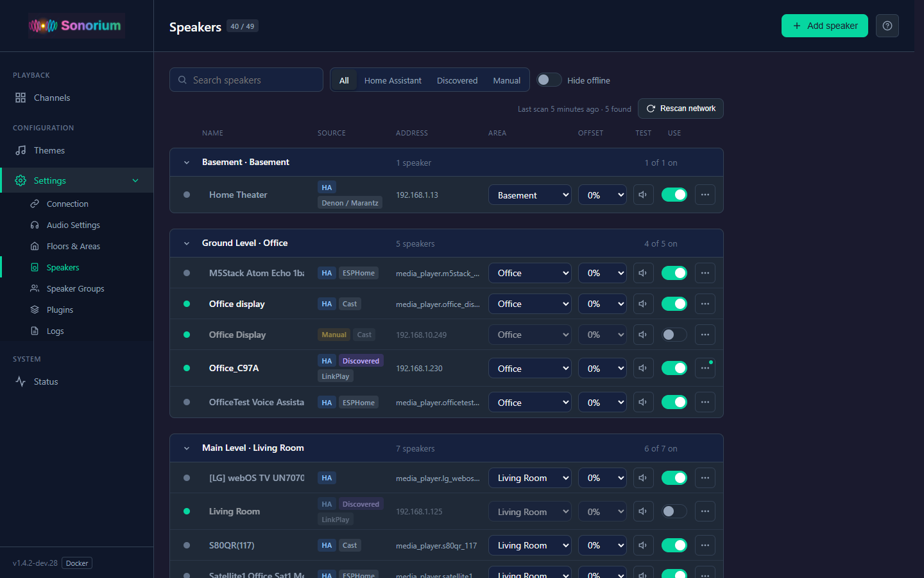The width and height of the screenshot is (924, 578).
Task: Open more options for S80QR(117)
Action: click(x=705, y=545)
